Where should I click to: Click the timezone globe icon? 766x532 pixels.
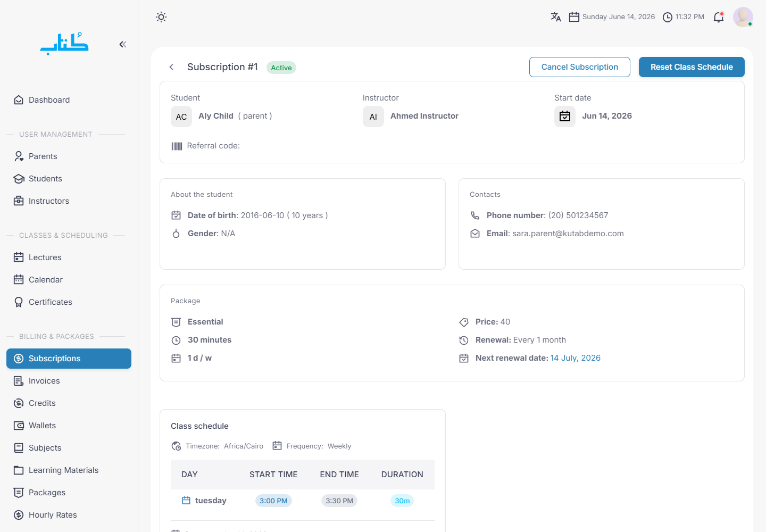[176, 446]
